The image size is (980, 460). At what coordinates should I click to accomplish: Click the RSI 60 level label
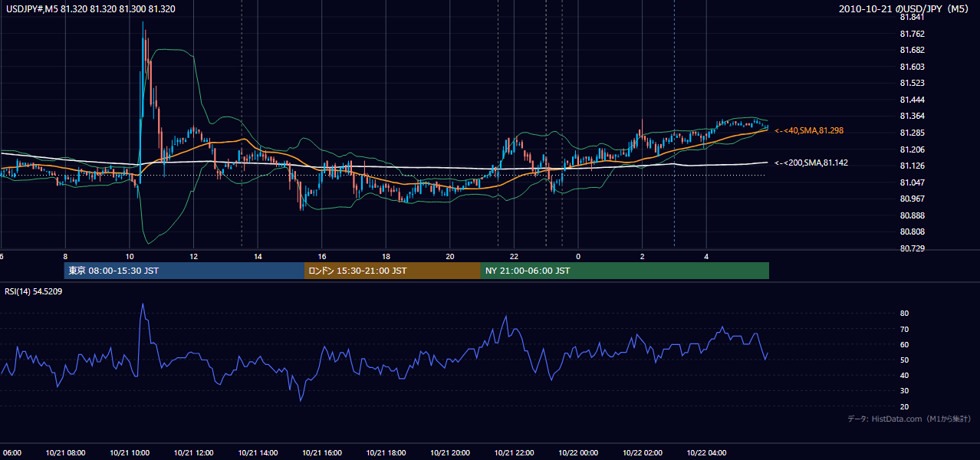click(905, 344)
